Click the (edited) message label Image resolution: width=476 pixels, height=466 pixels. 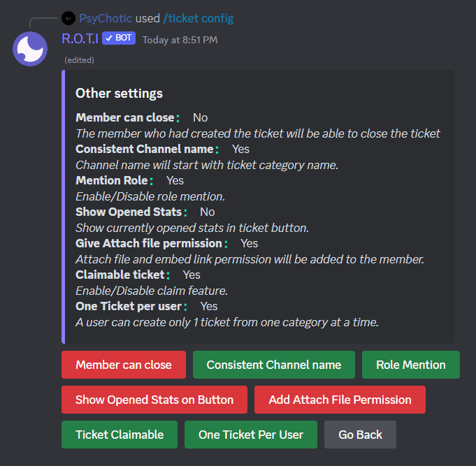click(79, 60)
